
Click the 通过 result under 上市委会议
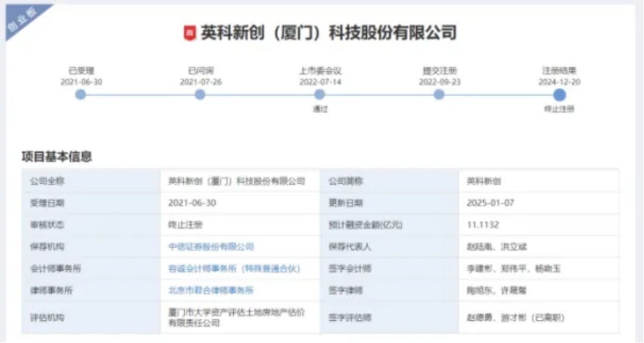(x=320, y=109)
